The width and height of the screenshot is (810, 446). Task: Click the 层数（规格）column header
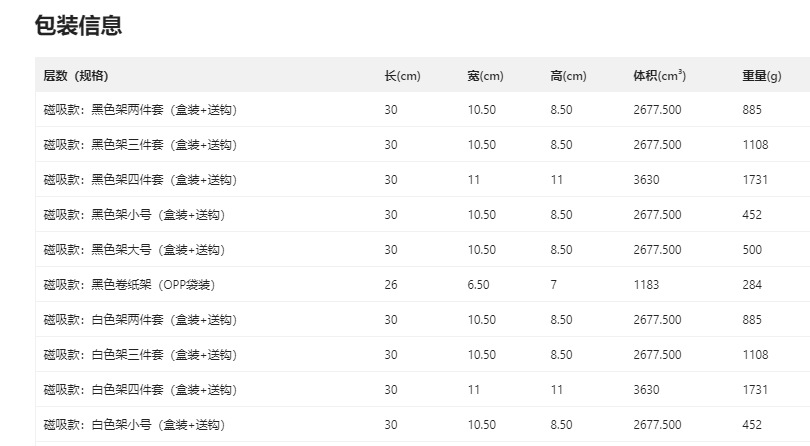click(76, 76)
